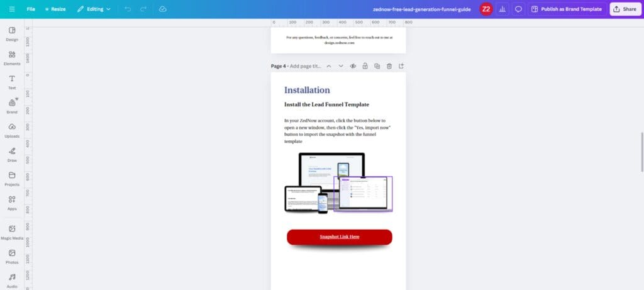Select the Installation heading
Image resolution: width=644 pixels, height=290 pixels.
(x=307, y=90)
